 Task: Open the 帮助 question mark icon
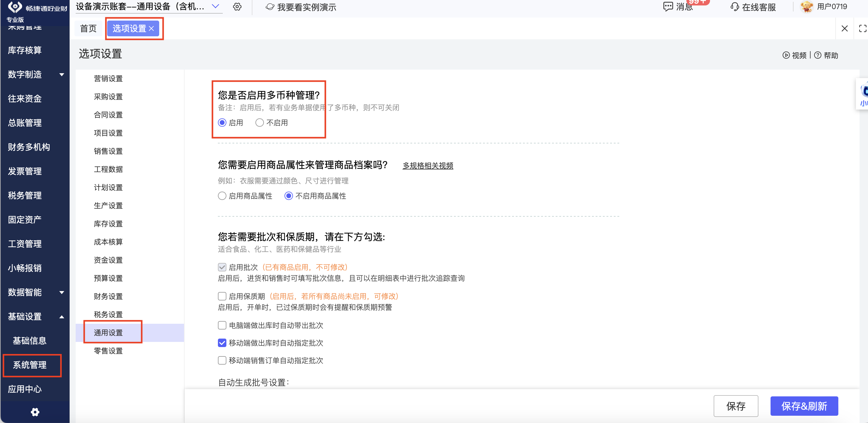pyautogui.click(x=817, y=55)
